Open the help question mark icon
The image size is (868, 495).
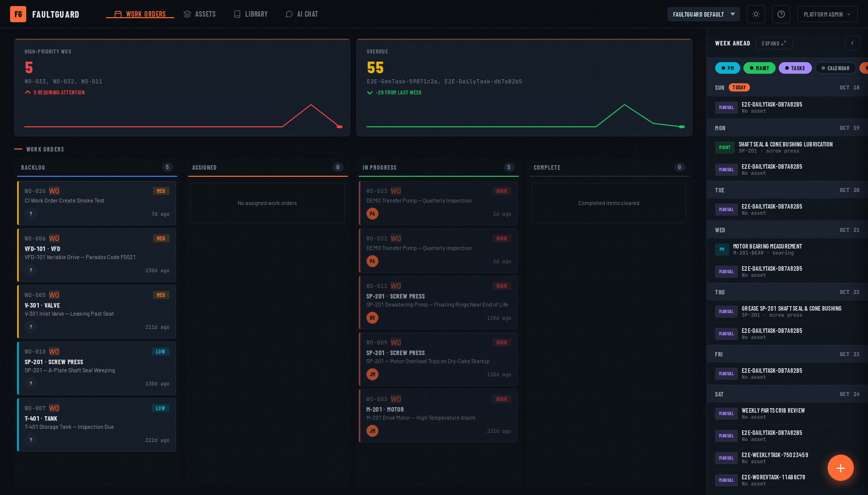click(x=781, y=14)
